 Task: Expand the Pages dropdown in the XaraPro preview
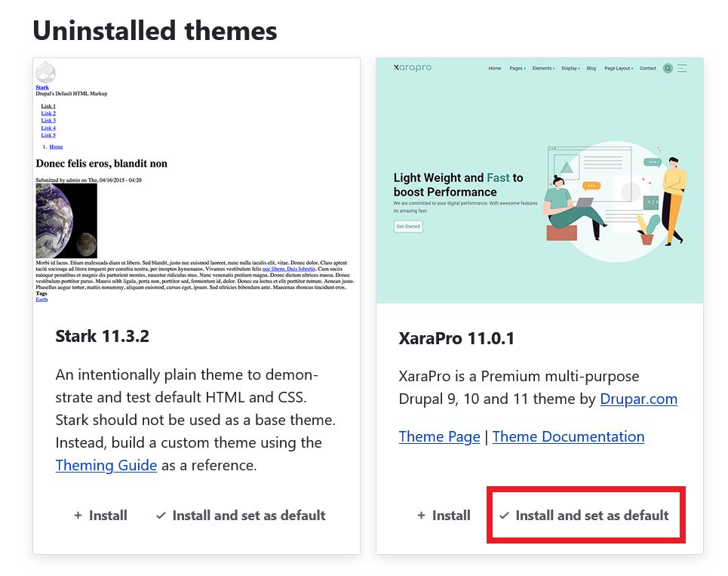(x=518, y=68)
